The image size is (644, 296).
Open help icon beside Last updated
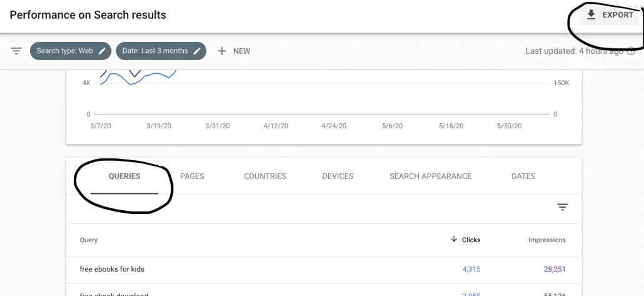tap(631, 51)
